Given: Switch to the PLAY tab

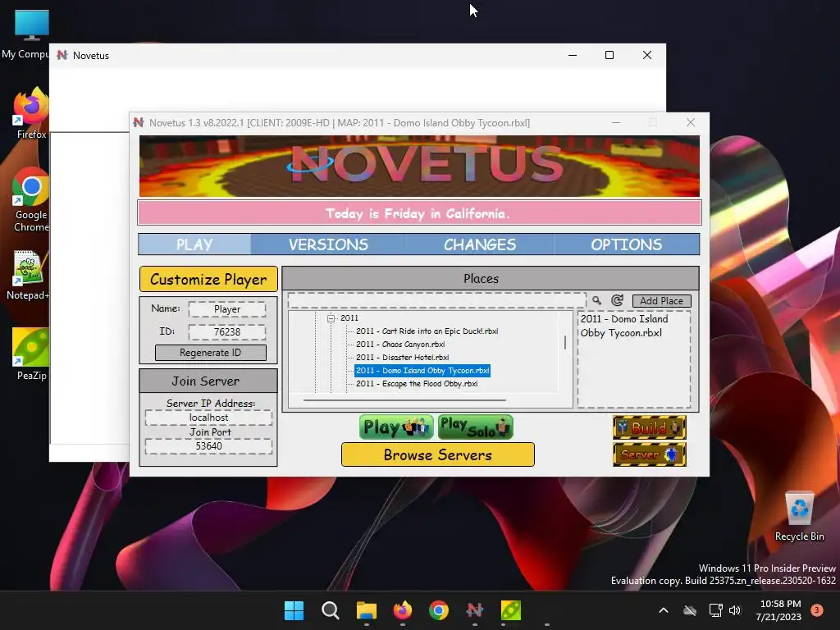Looking at the screenshot, I should pyautogui.click(x=194, y=244).
